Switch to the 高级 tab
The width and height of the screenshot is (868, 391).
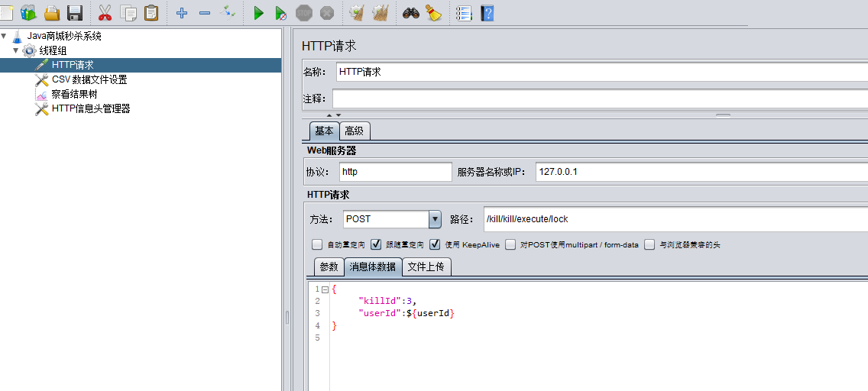355,131
